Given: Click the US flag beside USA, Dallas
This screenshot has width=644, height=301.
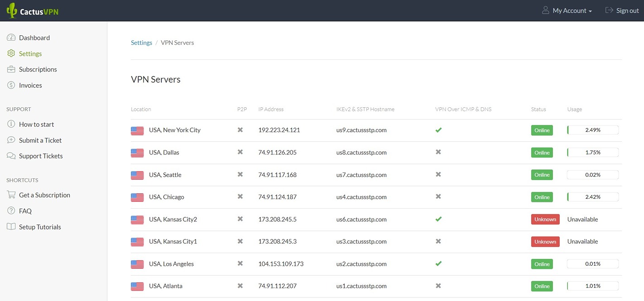Looking at the screenshot, I should point(137,153).
